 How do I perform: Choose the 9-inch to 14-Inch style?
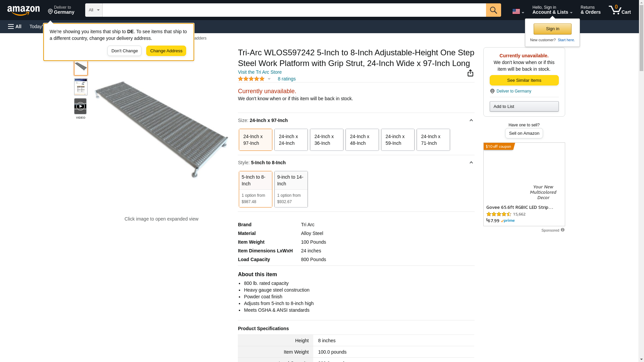click(291, 189)
